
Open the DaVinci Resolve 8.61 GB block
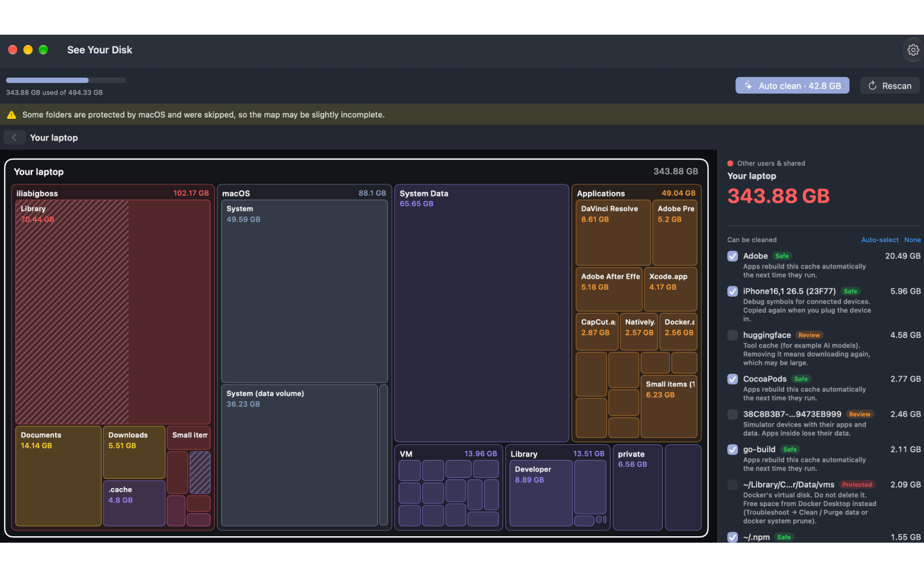tap(613, 233)
